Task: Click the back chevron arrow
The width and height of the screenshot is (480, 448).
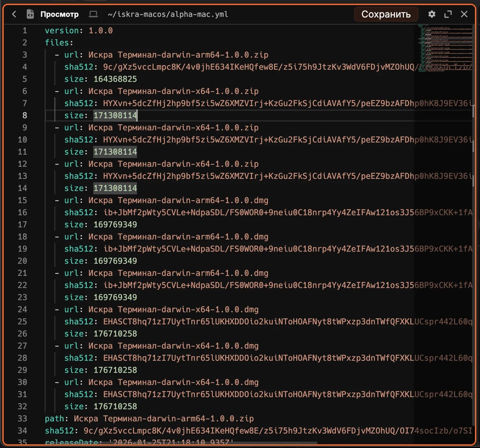Action: (14, 14)
